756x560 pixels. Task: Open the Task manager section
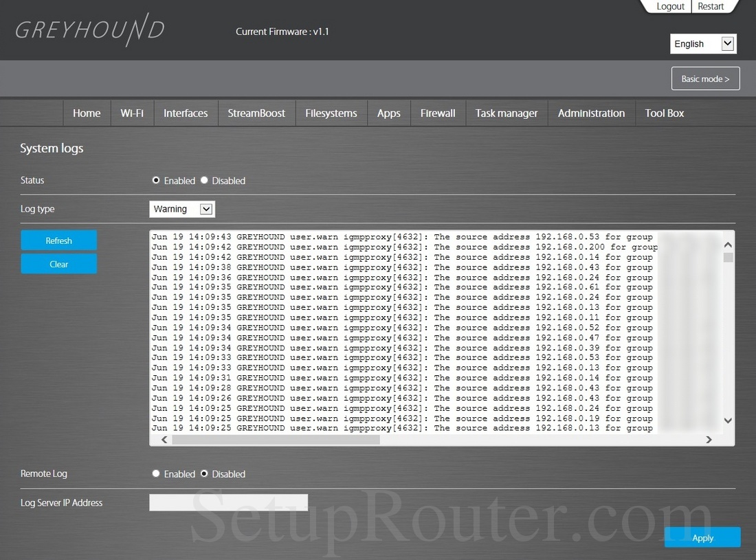507,113
